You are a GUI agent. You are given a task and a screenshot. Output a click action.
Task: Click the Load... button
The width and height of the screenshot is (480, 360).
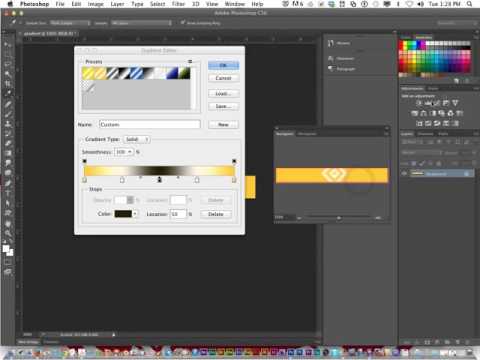click(x=223, y=94)
